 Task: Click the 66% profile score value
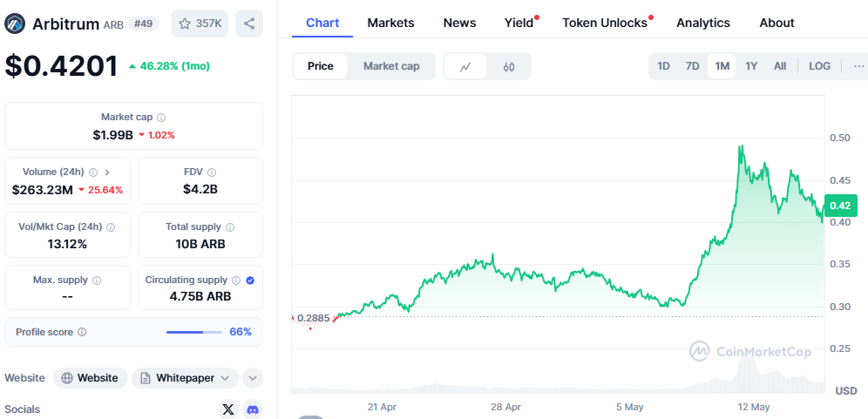241,332
